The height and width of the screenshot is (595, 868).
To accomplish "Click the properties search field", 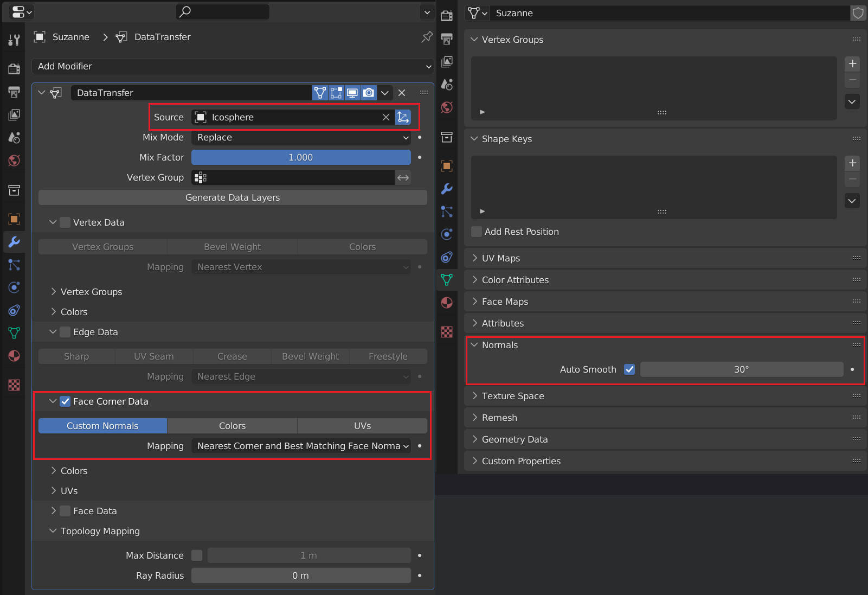I will point(222,11).
